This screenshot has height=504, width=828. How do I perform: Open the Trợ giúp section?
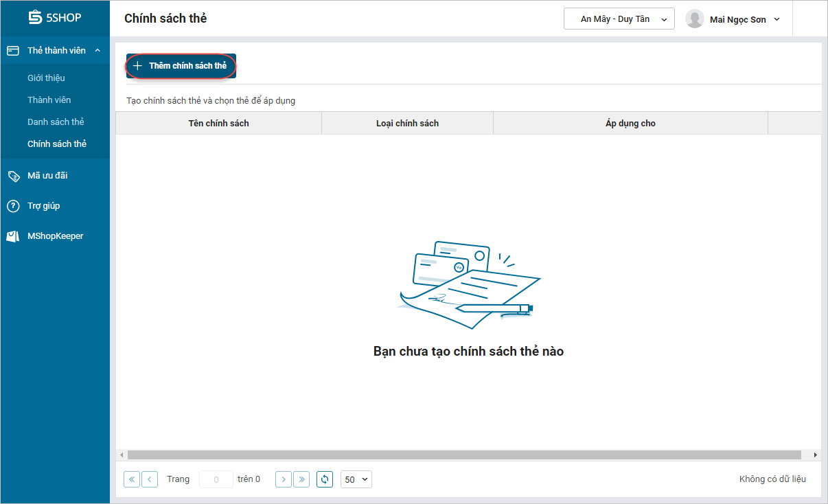[x=43, y=206]
